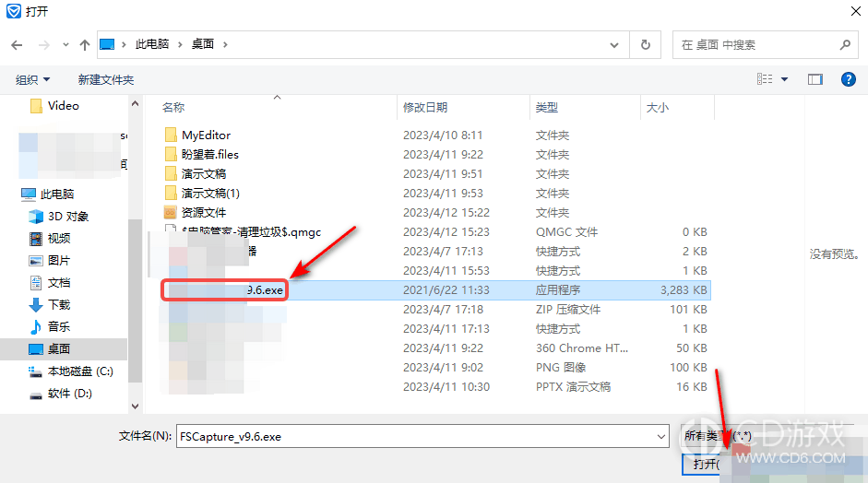868x483 pixels.
Task: Sort by 类型 column header
Action: [x=547, y=107]
